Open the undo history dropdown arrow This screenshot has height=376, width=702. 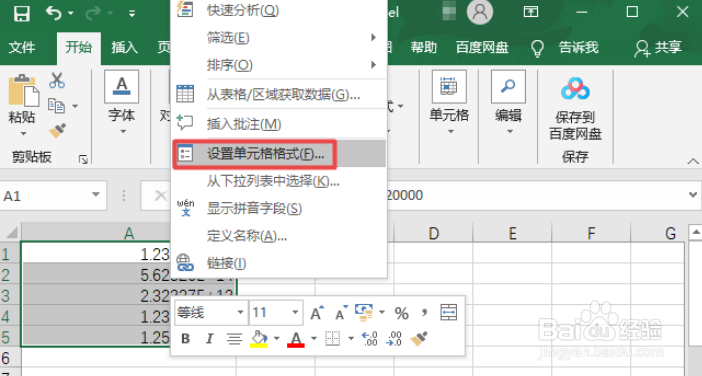click(x=71, y=14)
